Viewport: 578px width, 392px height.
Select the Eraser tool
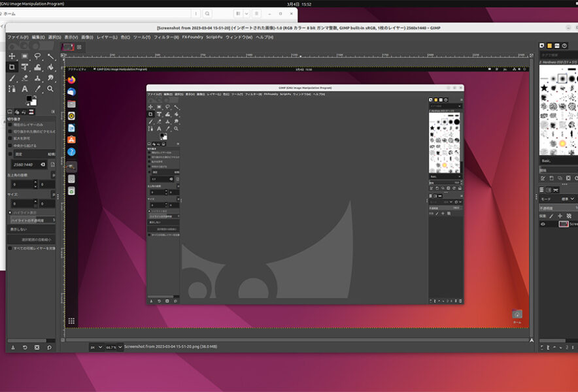[25, 78]
